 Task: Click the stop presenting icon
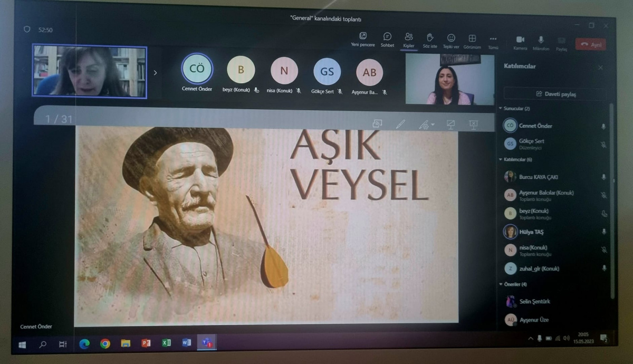[473, 124]
